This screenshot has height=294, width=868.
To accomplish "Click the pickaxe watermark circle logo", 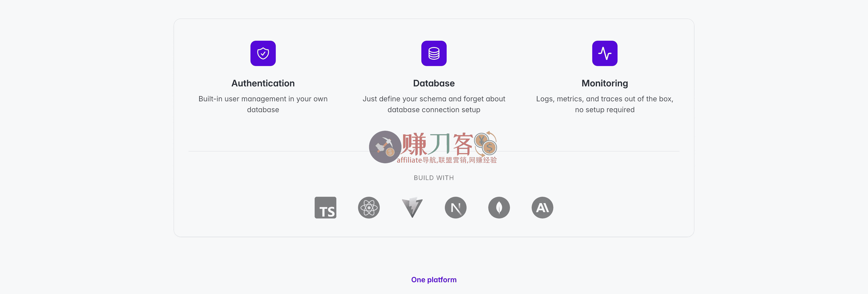I will click(x=385, y=147).
